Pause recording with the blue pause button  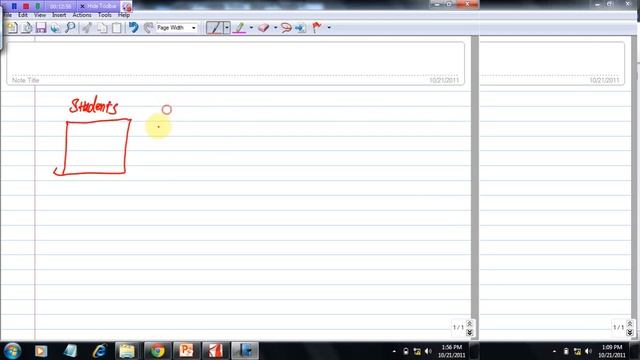pyautogui.click(x=14, y=6)
